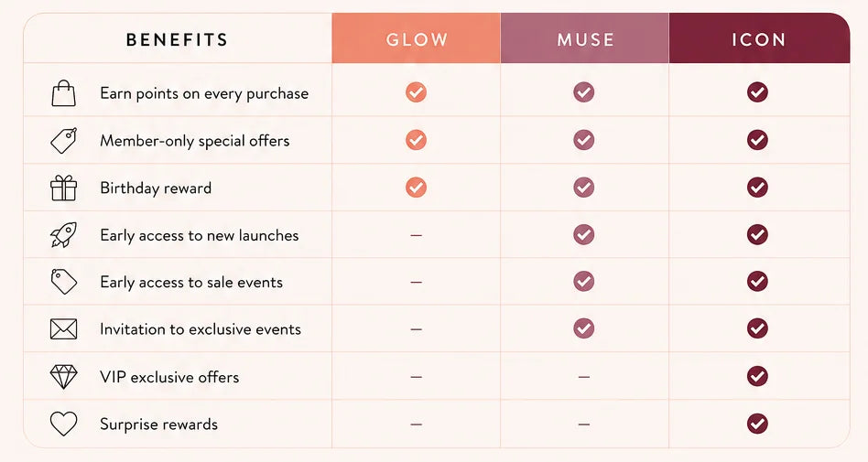
Task: Click the diamond VIP icon
Action: 64,377
